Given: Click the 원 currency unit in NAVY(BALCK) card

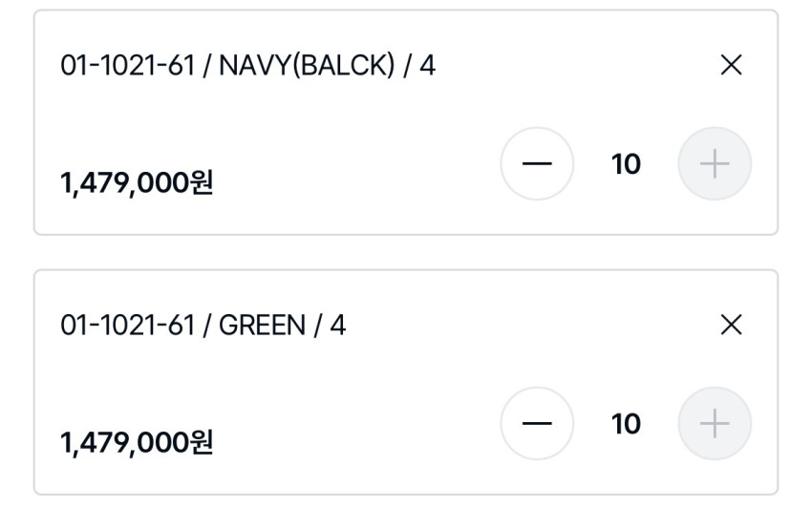Looking at the screenshot, I should click(x=199, y=183).
